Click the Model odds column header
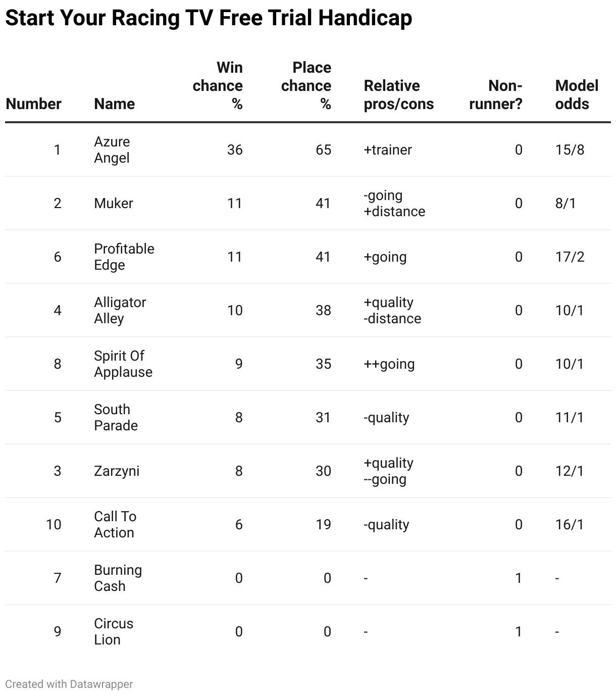The width and height of the screenshot is (616, 696). click(x=577, y=94)
